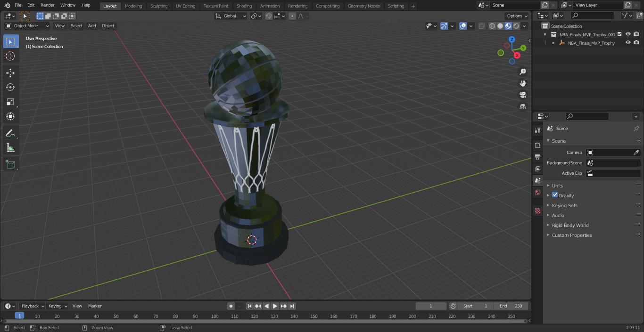Switch perspective/orthographic with the grid icon

522,106
